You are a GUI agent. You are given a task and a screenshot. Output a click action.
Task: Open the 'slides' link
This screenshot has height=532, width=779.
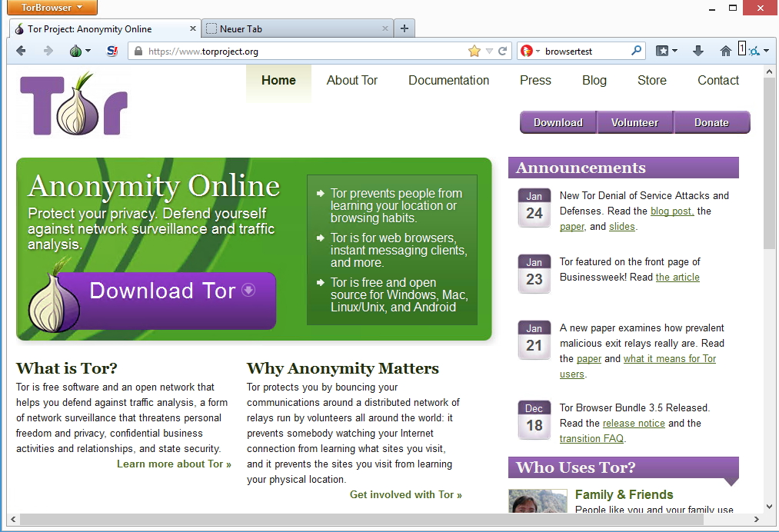tap(622, 227)
